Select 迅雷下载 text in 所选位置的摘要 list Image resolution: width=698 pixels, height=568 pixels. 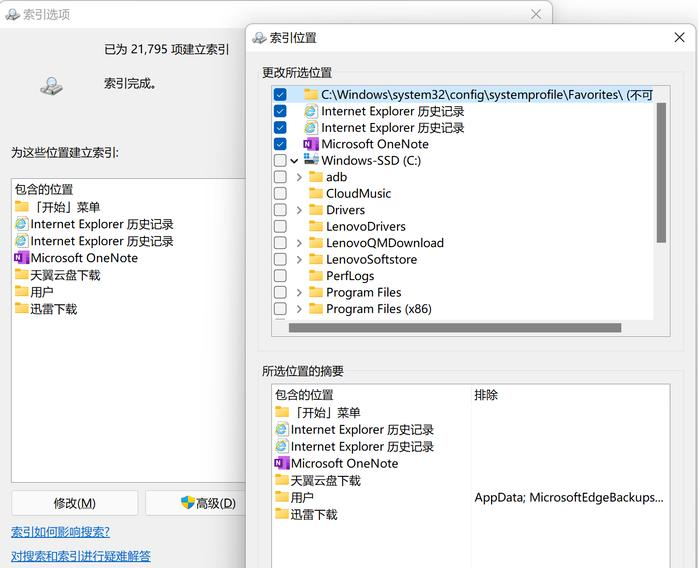314,514
